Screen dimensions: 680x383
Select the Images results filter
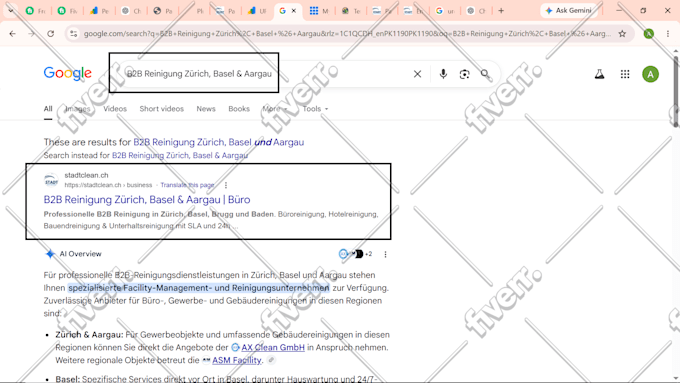point(78,109)
